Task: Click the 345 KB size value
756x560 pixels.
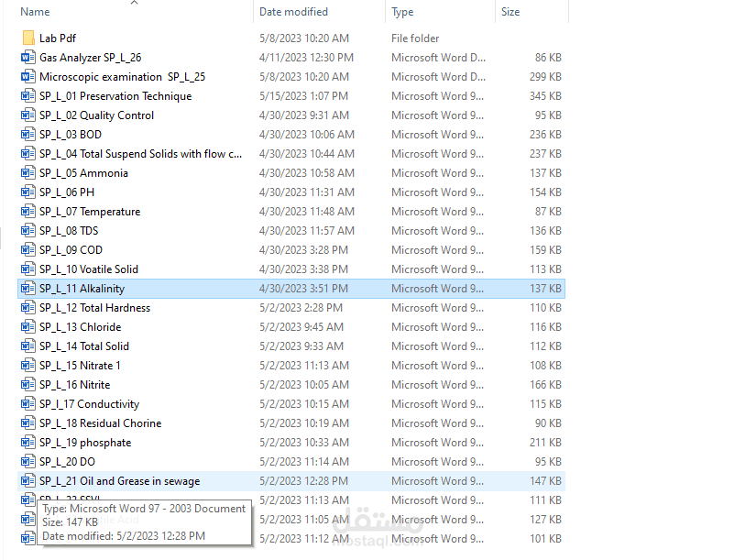Action: pos(545,96)
